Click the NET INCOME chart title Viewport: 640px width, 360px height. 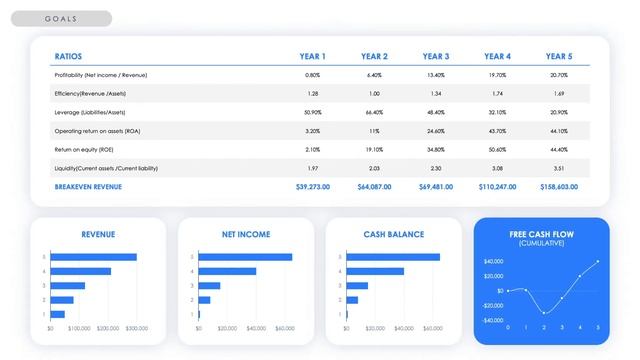point(246,234)
